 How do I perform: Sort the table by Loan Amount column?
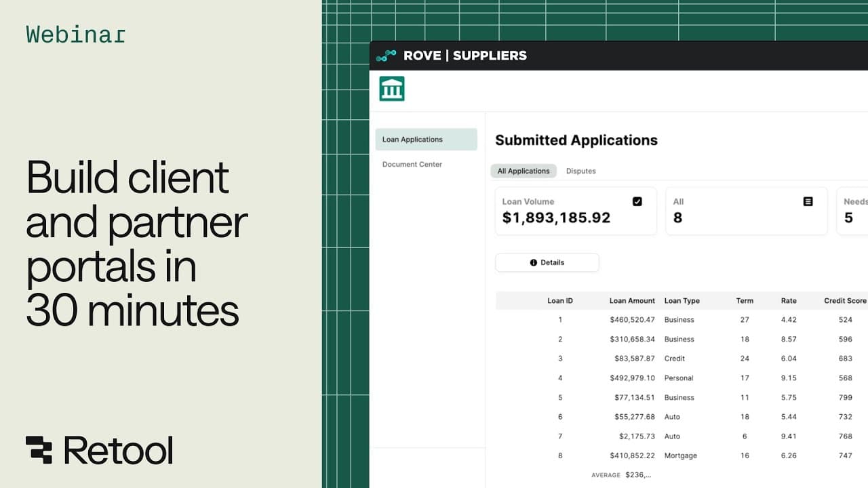(x=632, y=300)
